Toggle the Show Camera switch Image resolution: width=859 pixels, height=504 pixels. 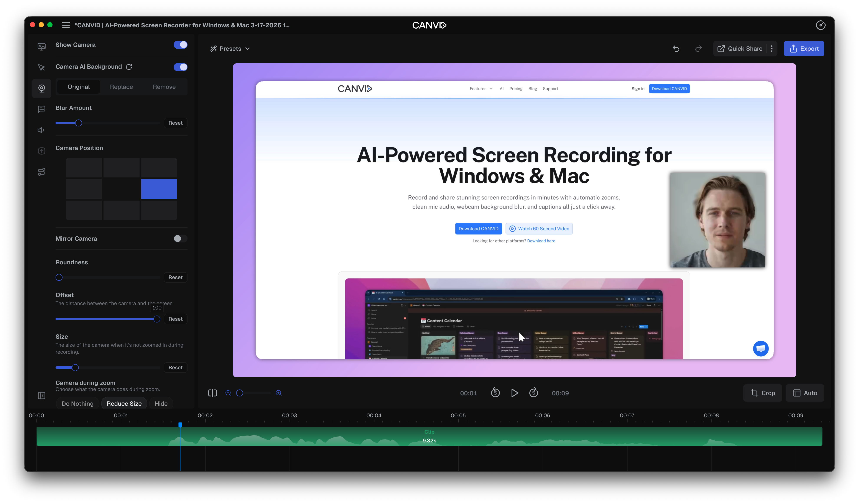(x=180, y=45)
